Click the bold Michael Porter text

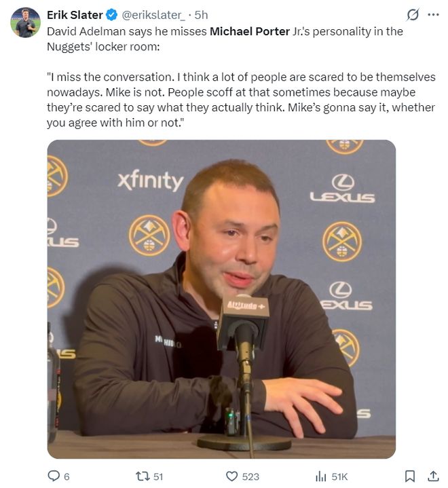(250, 31)
